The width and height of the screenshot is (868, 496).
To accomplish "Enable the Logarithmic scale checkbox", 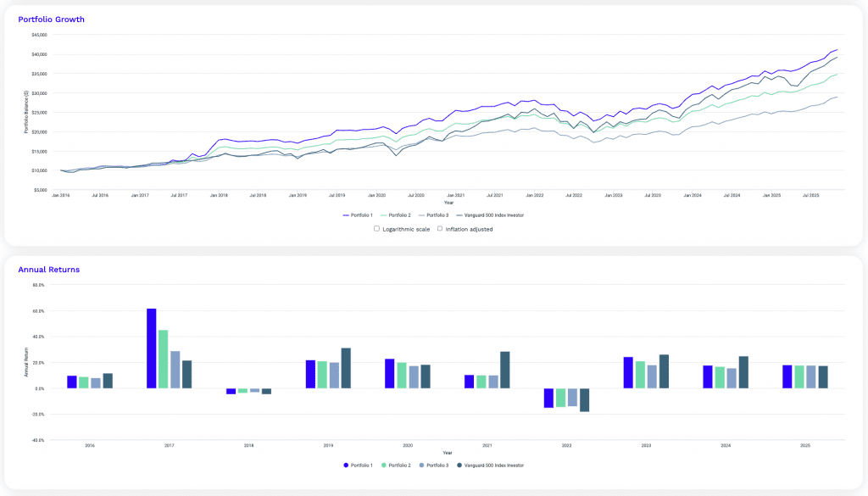I will coord(376,228).
